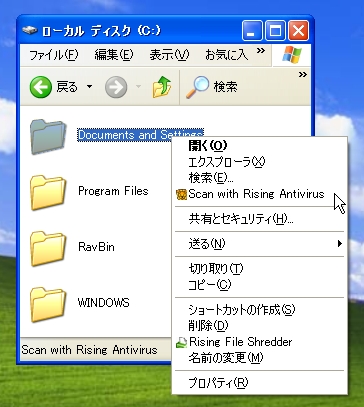Click the drive icon in title bar
Image resolution: width=364 pixels, height=407 pixels.
click(x=29, y=31)
